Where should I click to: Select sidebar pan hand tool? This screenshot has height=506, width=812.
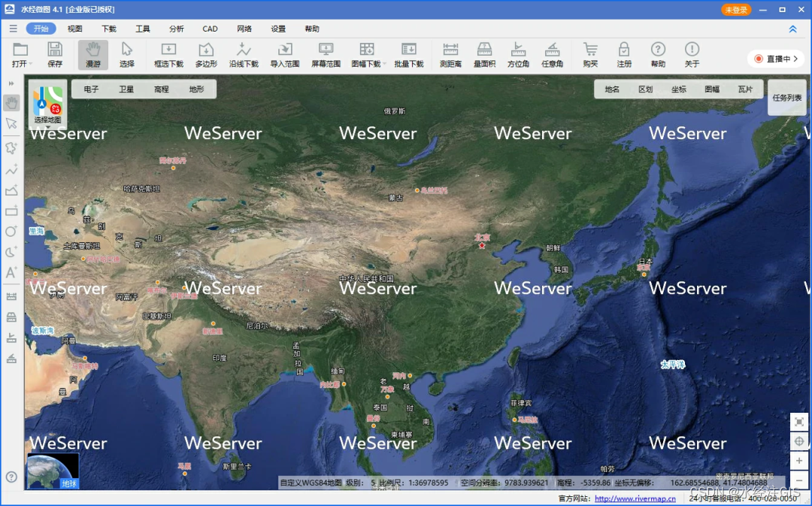click(x=11, y=102)
